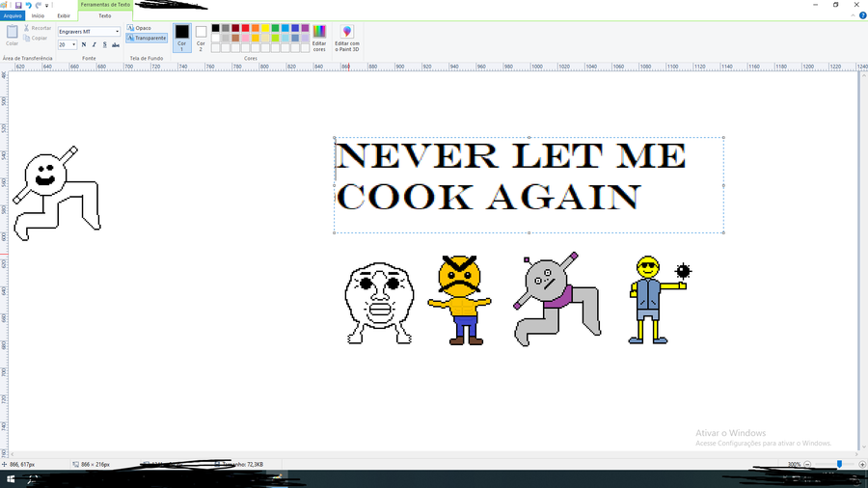
Task: Switch to the Início tab
Action: coord(38,15)
